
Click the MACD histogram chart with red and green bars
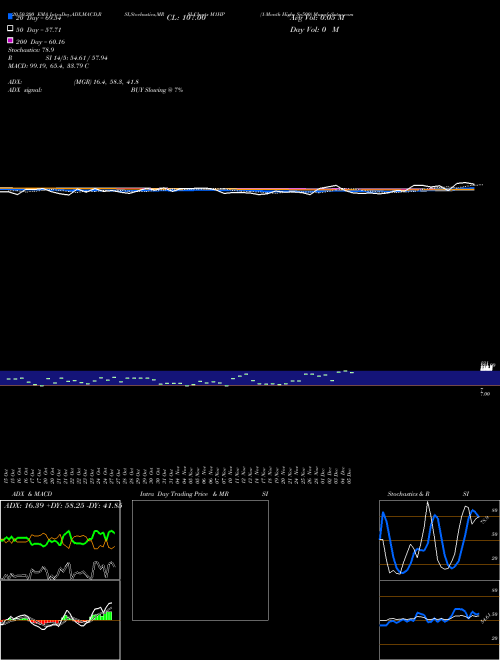[x=60, y=620]
